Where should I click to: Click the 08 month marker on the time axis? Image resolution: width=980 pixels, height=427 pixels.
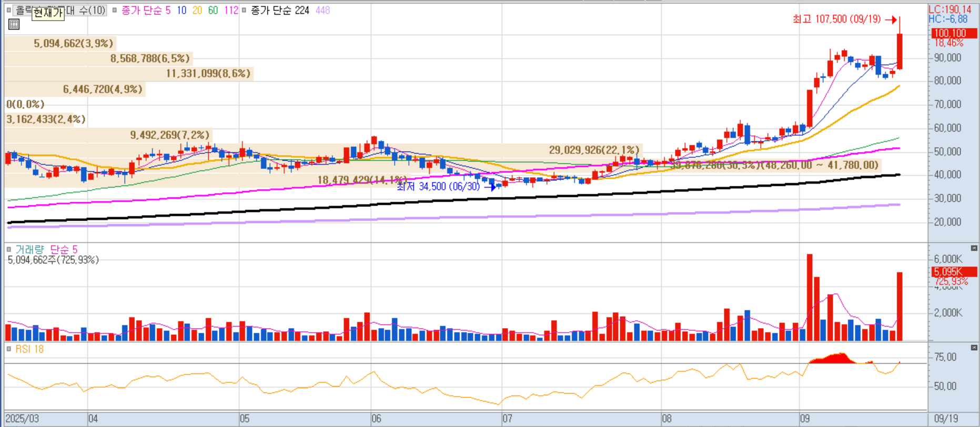[x=666, y=419]
